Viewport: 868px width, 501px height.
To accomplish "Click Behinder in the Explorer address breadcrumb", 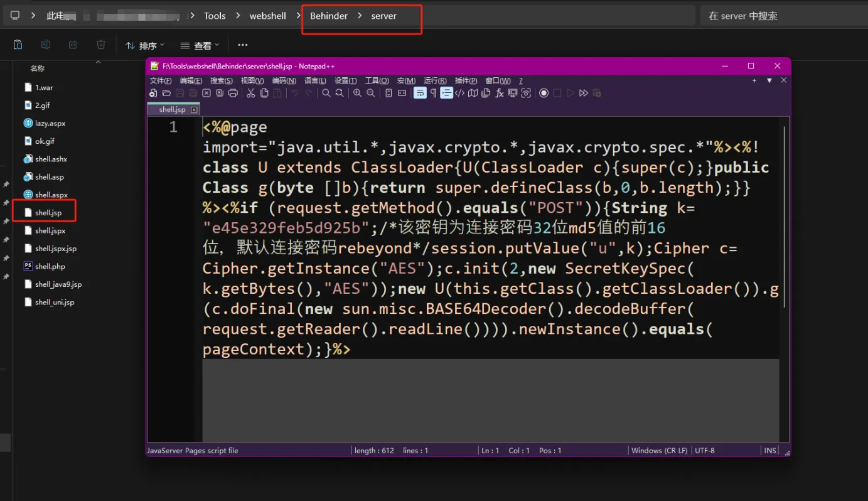I will point(329,16).
